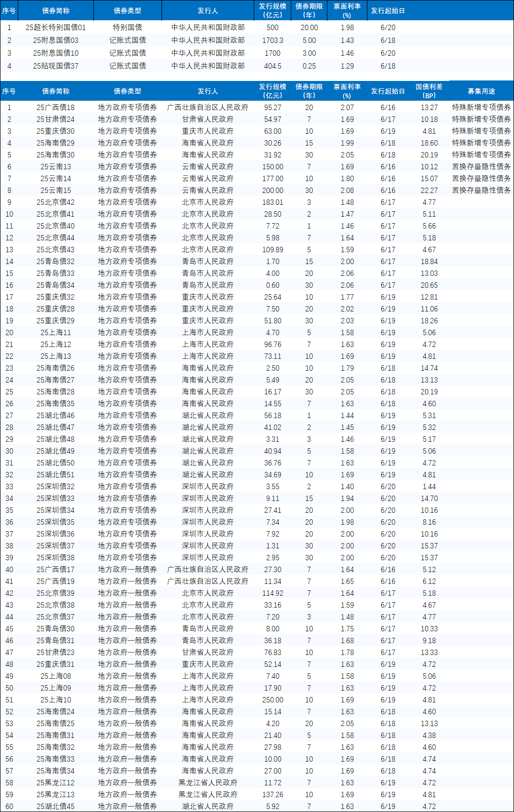
Task: Click issuer 甘肃省人民政府 in 25甘肃债24 row
Action: point(208,119)
